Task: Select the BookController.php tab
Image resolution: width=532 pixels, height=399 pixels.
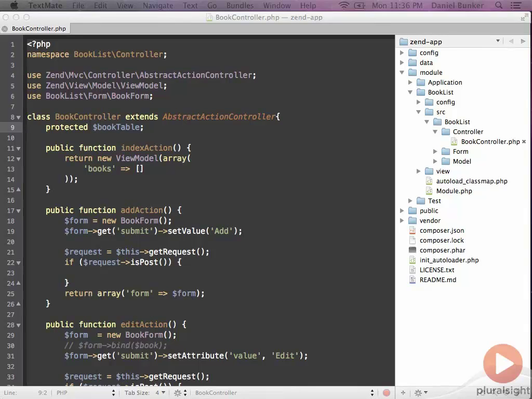Action: click(38, 29)
